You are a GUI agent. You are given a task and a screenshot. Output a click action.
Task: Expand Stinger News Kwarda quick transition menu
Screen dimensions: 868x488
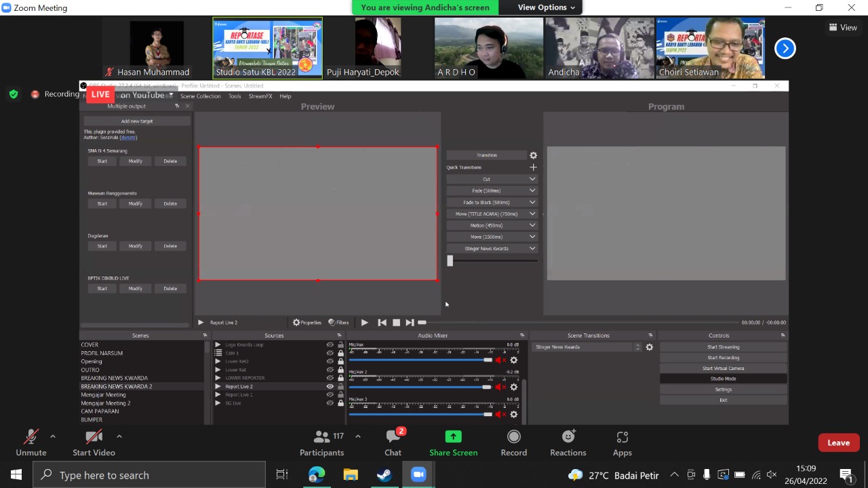pos(532,248)
